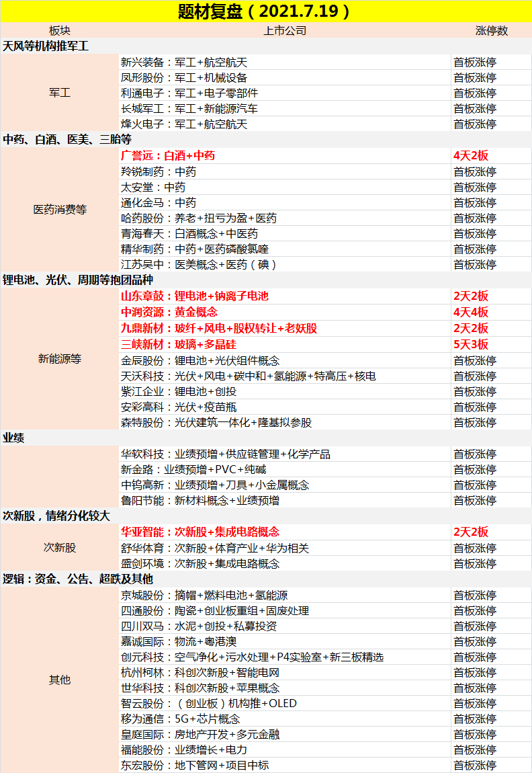Select the 军工 category cell
This screenshot has height=773, width=532.
(x=60, y=93)
